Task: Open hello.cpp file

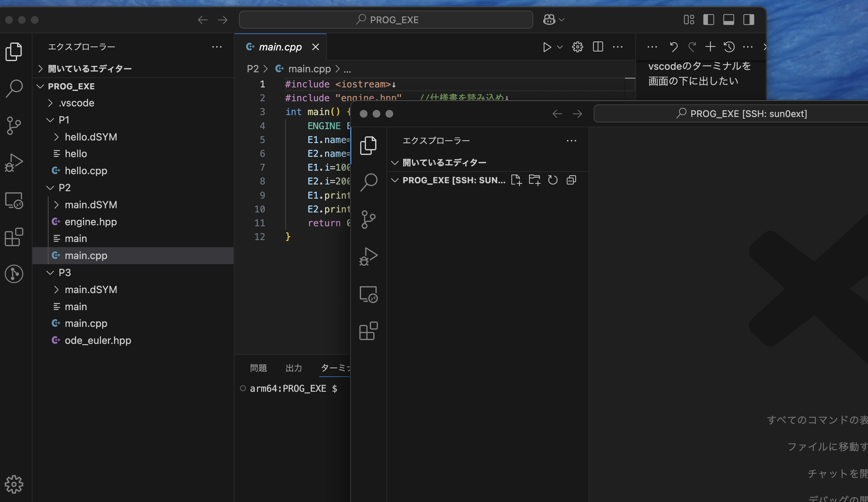Action: (133, 171)
